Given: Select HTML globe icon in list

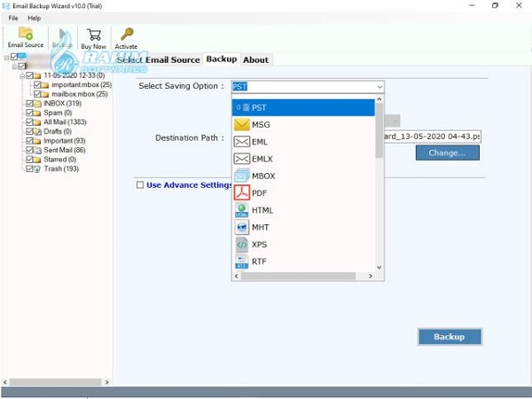Looking at the screenshot, I should tap(241, 210).
